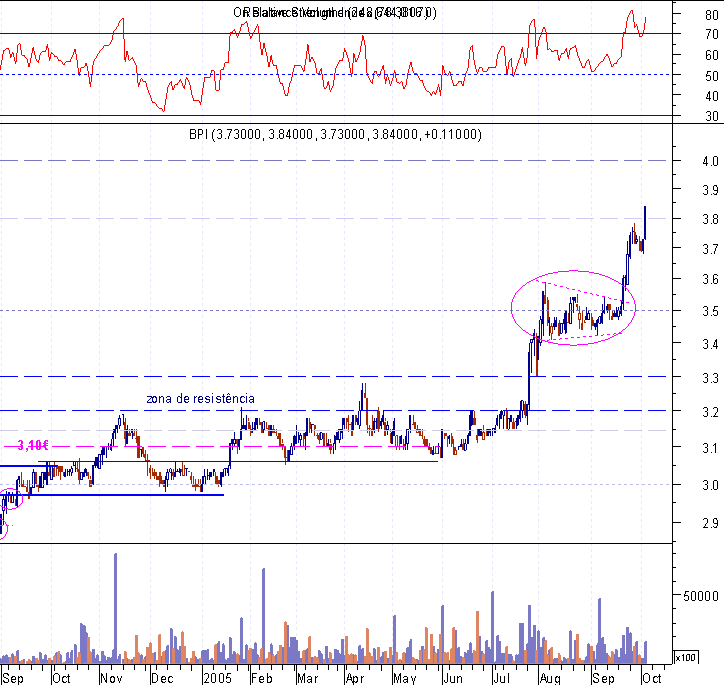Image resolution: width=724 pixels, height=685 pixels.
Task: Click the 2.9 price axis label
Action: point(710,523)
